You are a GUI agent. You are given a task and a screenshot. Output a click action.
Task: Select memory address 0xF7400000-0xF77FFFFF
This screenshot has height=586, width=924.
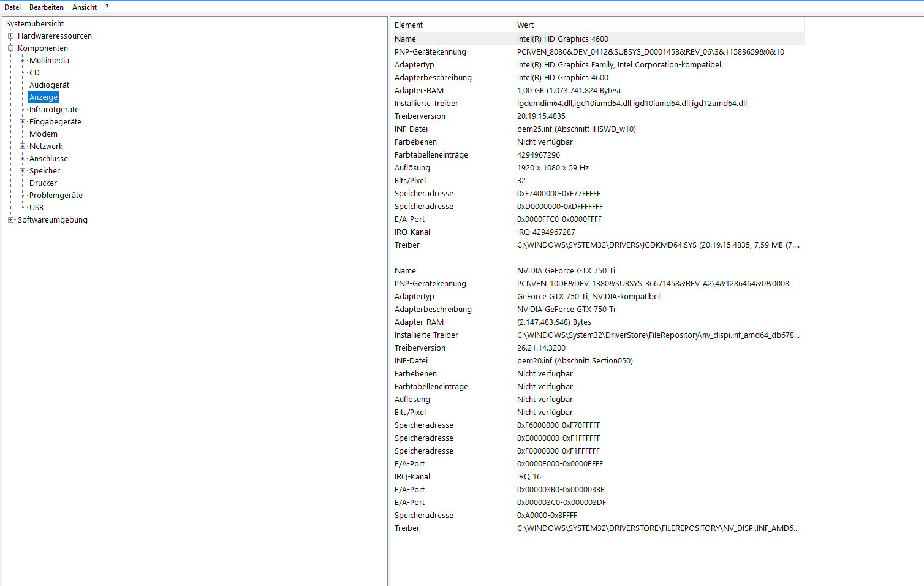559,194
